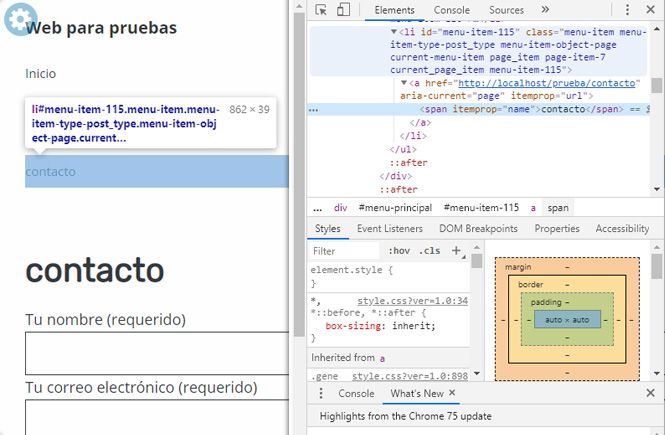Click the box model pane scrollbar thumb

pyautogui.click(x=657, y=266)
